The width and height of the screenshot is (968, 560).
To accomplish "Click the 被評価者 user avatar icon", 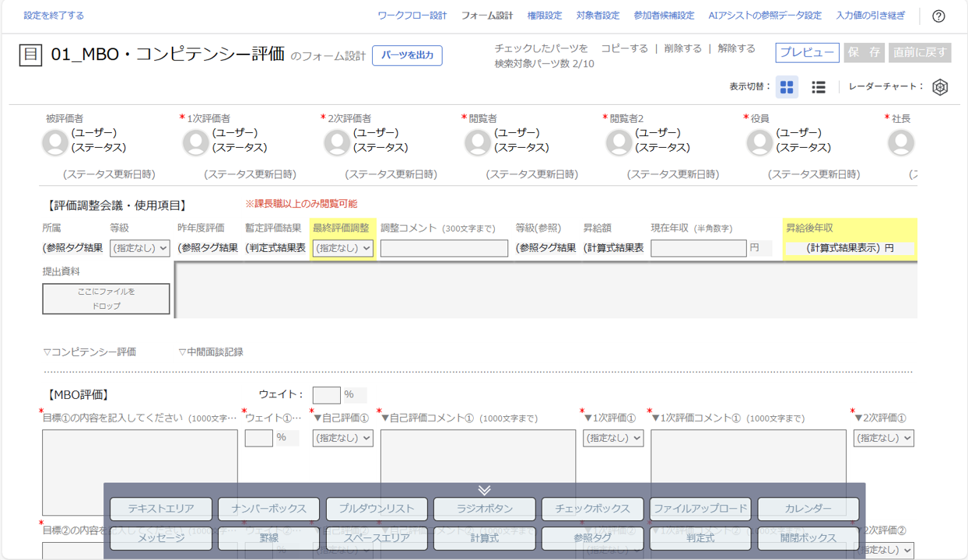I will click(x=54, y=142).
